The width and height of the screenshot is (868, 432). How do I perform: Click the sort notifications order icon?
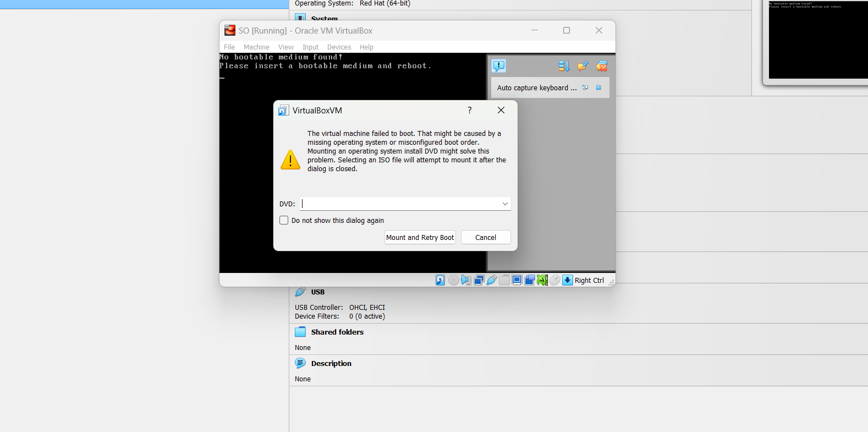coord(564,66)
